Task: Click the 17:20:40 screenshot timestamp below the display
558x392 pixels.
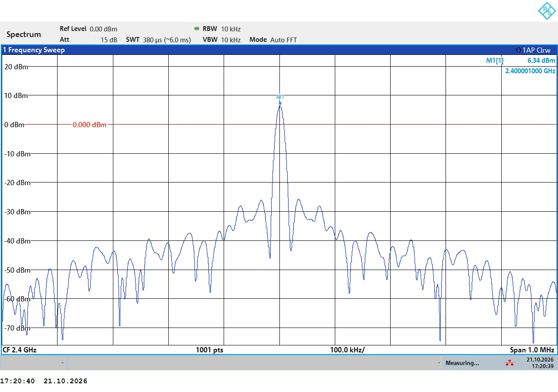Action: [17, 381]
